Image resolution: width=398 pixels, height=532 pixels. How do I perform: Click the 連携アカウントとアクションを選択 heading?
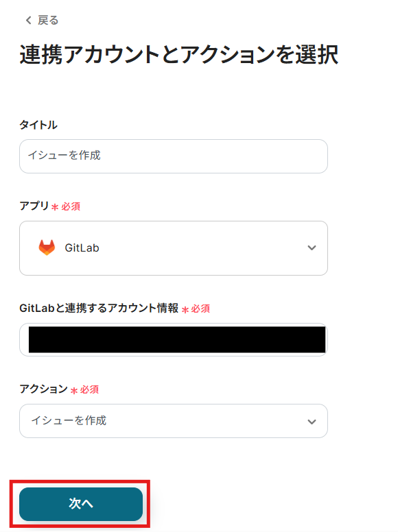(x=179, y=54)
